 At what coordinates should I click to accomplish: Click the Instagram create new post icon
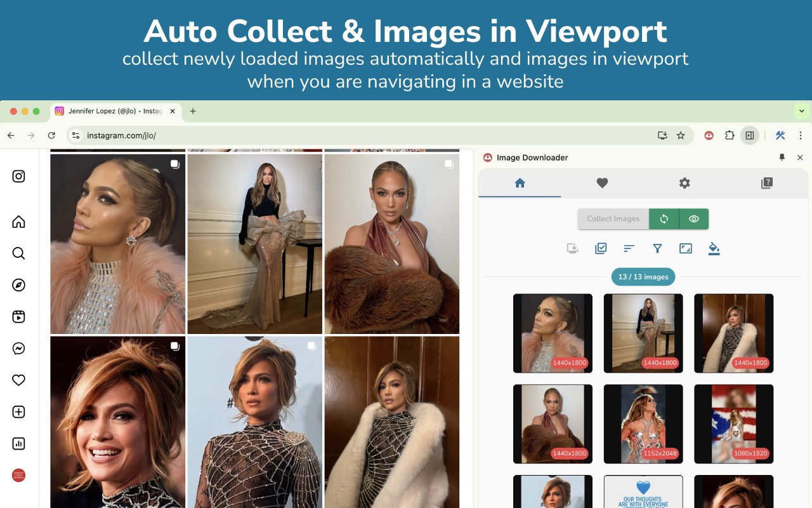(19, 412)
